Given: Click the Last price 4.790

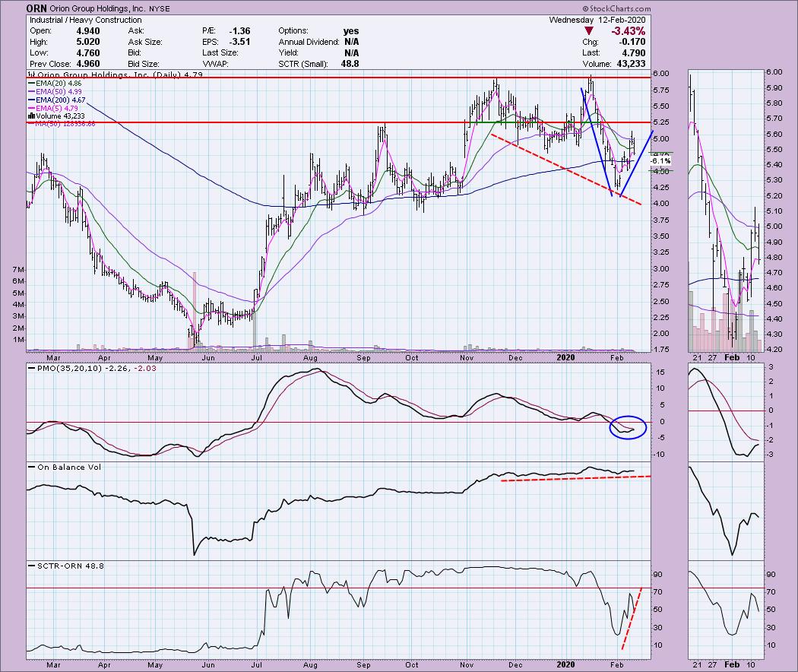Looking at the screenshot, I should [634, 53].
